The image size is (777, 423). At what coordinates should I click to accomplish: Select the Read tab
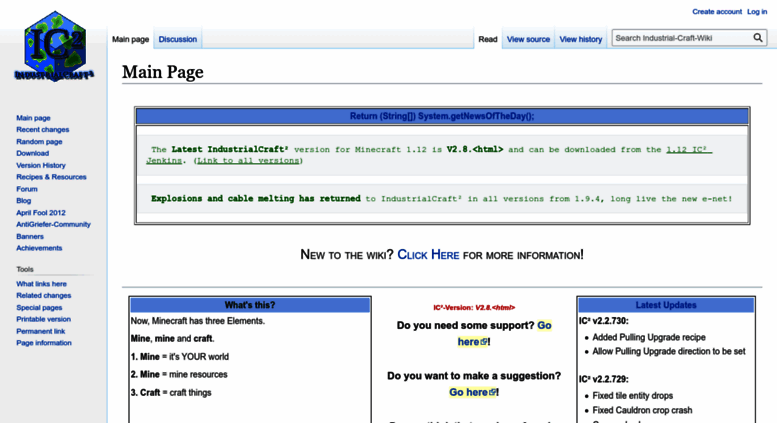pos(488,39)
